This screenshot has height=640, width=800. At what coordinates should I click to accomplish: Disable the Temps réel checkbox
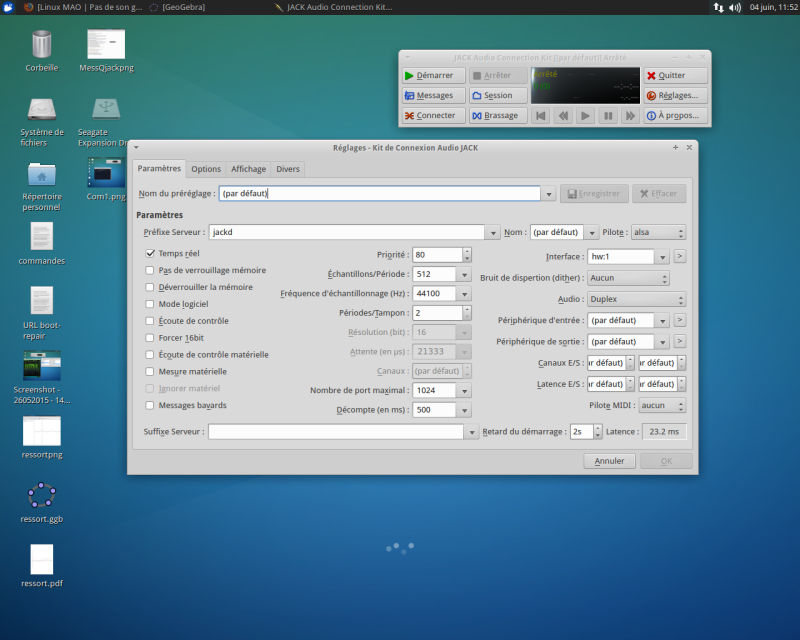(151, 254)
